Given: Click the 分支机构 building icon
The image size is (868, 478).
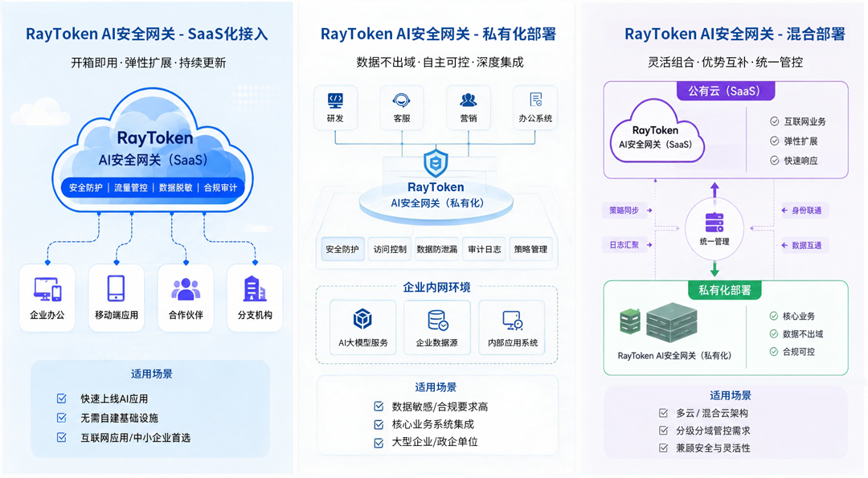Looking at the screenshot, I should coord(255,288).
